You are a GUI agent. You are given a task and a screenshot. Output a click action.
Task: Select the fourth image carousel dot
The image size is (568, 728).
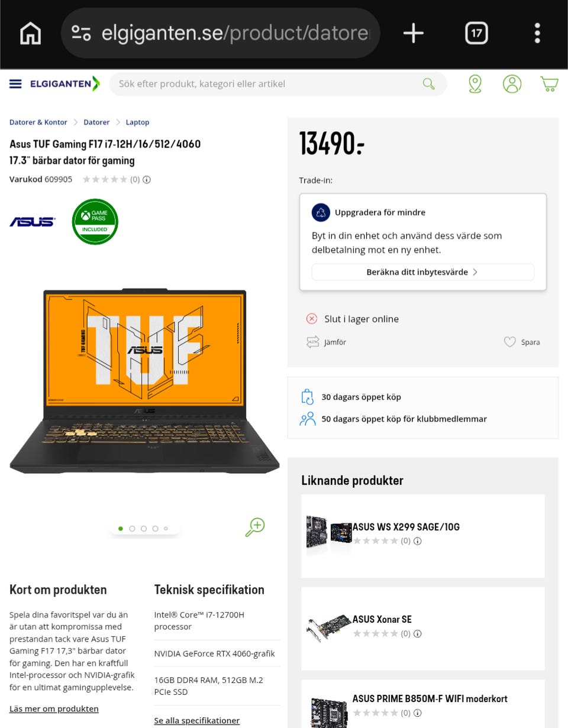click(155, 529)
